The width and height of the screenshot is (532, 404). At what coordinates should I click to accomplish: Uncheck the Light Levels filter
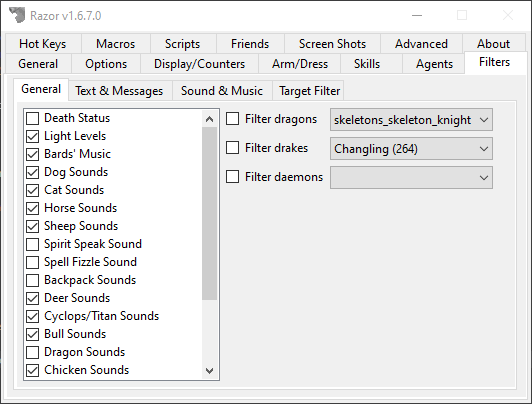(33, 136)
